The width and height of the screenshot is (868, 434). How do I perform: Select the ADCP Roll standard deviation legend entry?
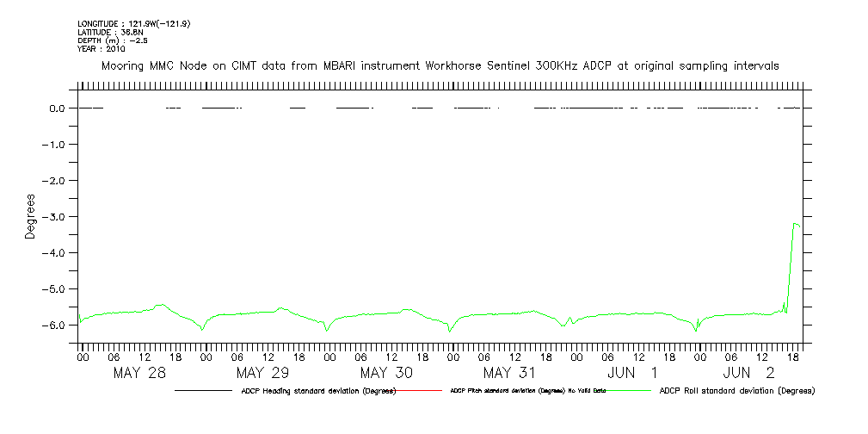736,391
